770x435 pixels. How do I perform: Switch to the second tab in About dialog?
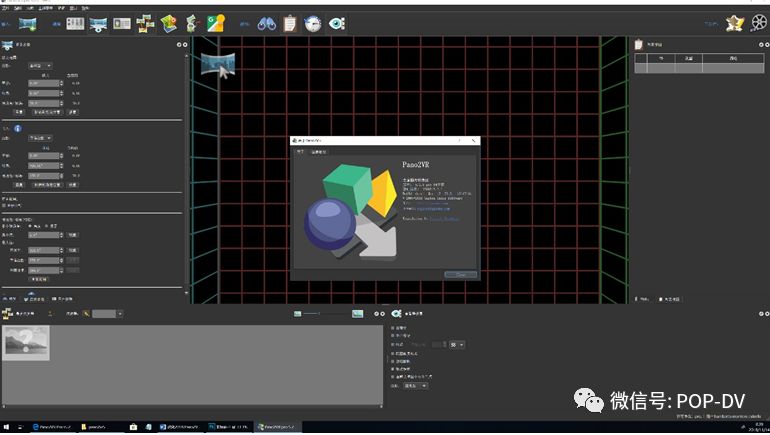[x=319, y=152]
